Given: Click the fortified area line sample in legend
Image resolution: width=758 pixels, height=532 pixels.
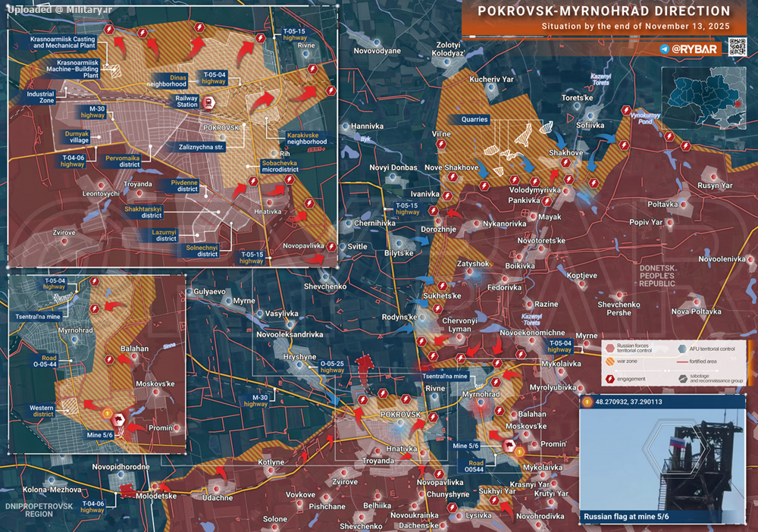Looking at the screenshot, I should [x=684, y=363].
